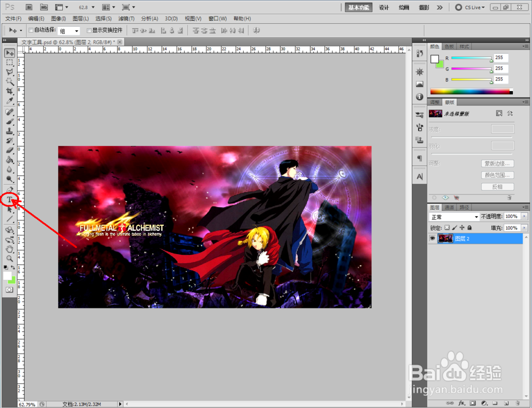Select the Rectangular Marquee tool

(10, 62)
